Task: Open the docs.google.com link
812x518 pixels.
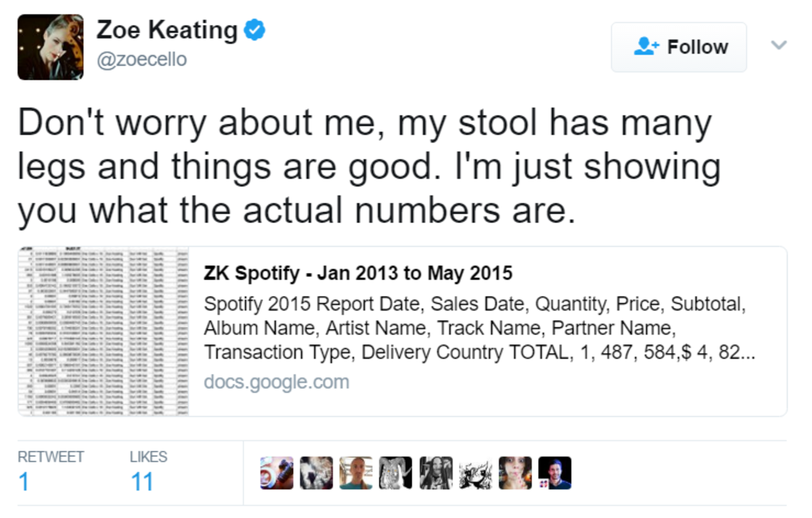Action: [x=276, y=381]
